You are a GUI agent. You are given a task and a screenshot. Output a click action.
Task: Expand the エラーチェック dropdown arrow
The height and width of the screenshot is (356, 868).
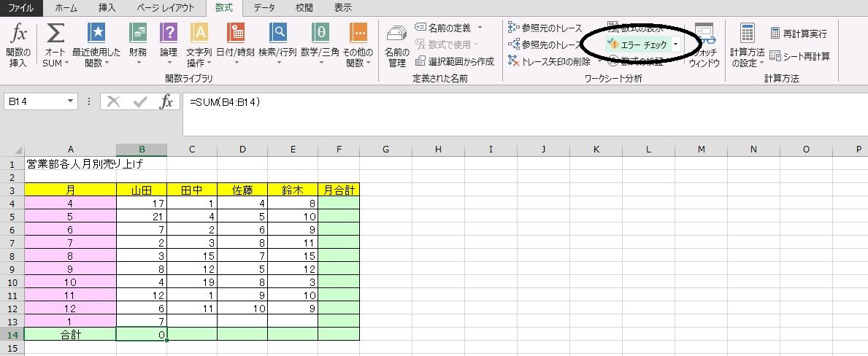point(676,45)
